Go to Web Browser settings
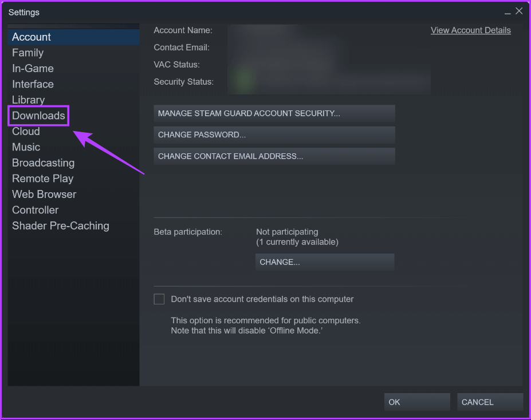 pyautogui.click(x=44, y=195)
